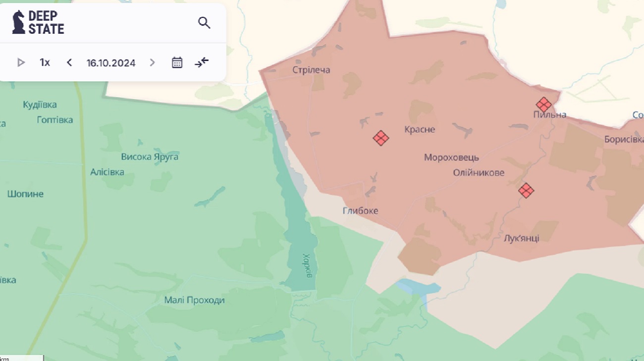Click the Мороховець village label
The height and width of the screenshot is (361, 644).
(451, 157)
